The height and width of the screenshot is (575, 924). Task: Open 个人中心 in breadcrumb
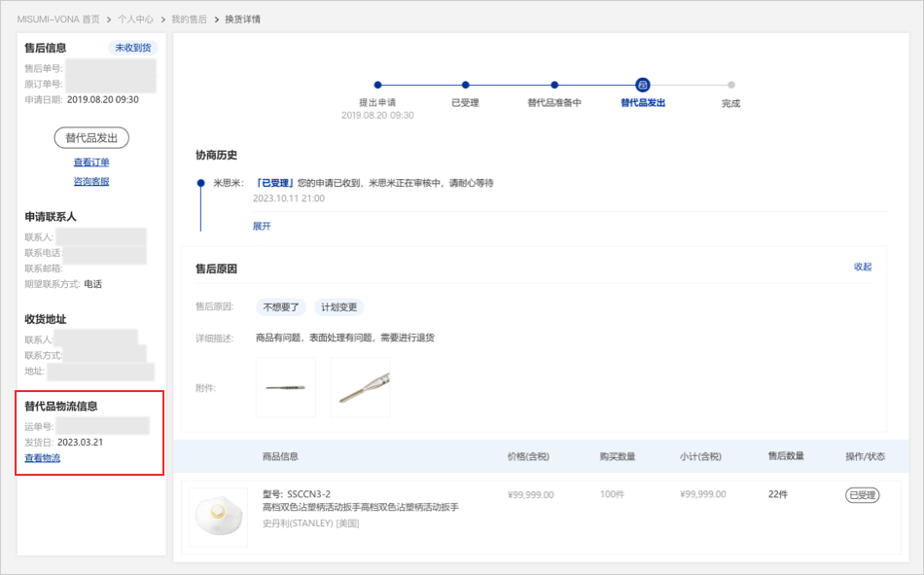(135, 19)
